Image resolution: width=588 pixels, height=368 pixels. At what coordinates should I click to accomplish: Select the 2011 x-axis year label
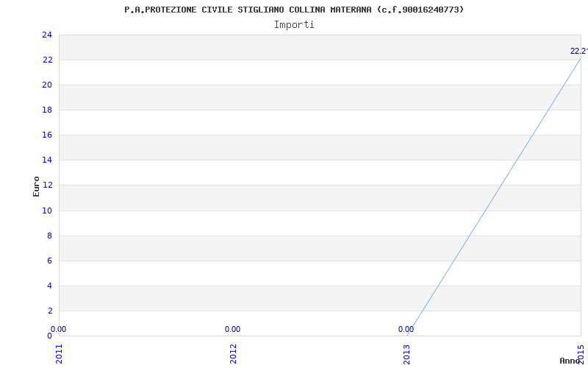[x=60, y=354]
